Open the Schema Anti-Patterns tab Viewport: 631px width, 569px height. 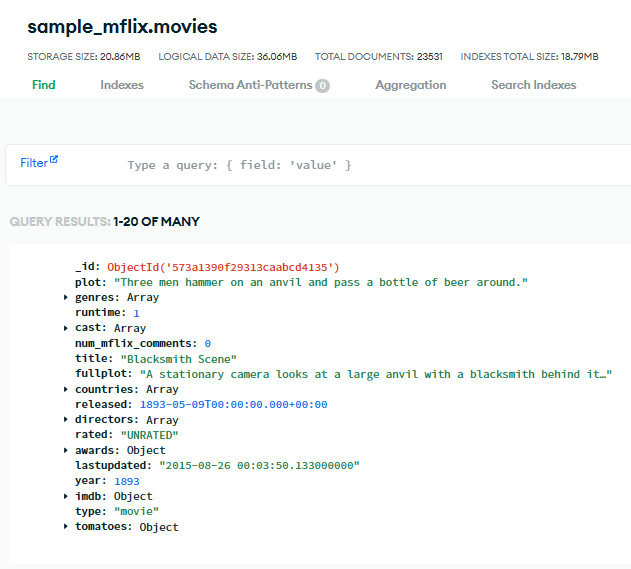[x=250, y=85]
